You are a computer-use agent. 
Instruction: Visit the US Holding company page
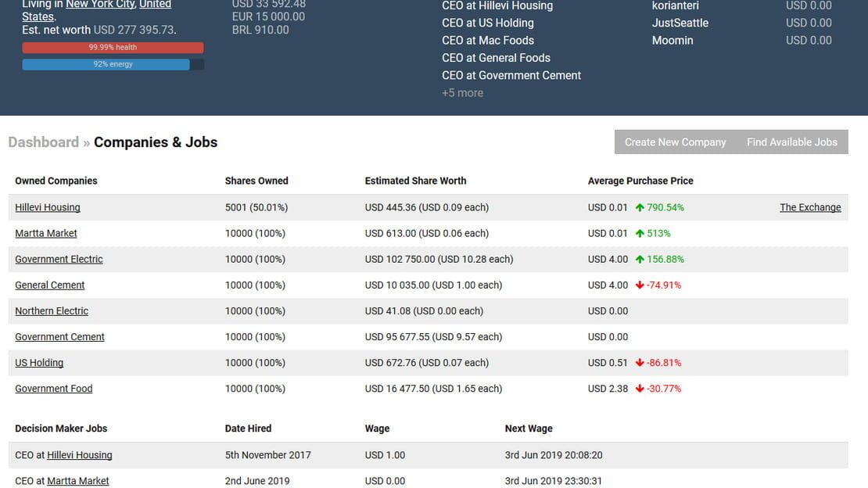click(39, 363)
